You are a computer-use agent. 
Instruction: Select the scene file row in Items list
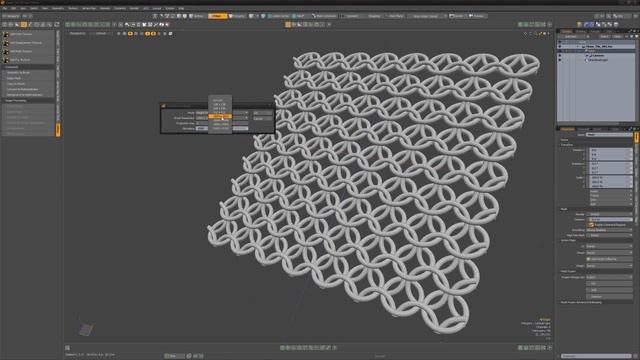point(599,47)
